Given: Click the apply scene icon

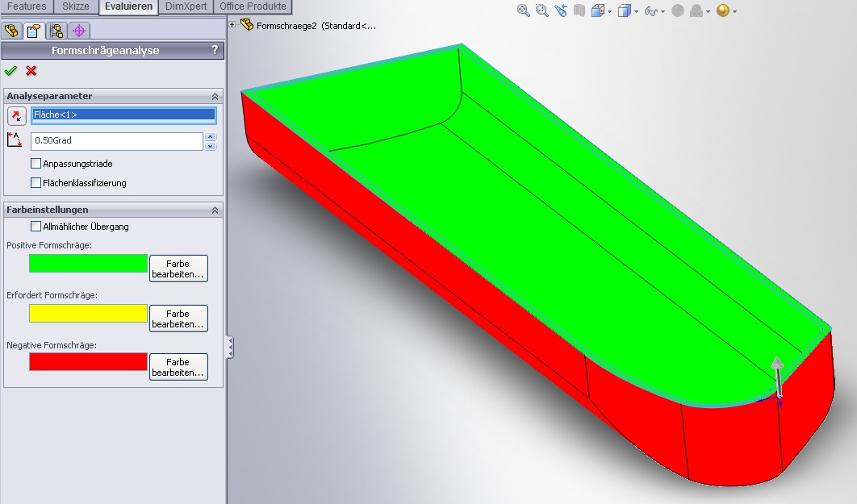Looking at the screenshot, I should pyautogui.click(x=696, y=10).
